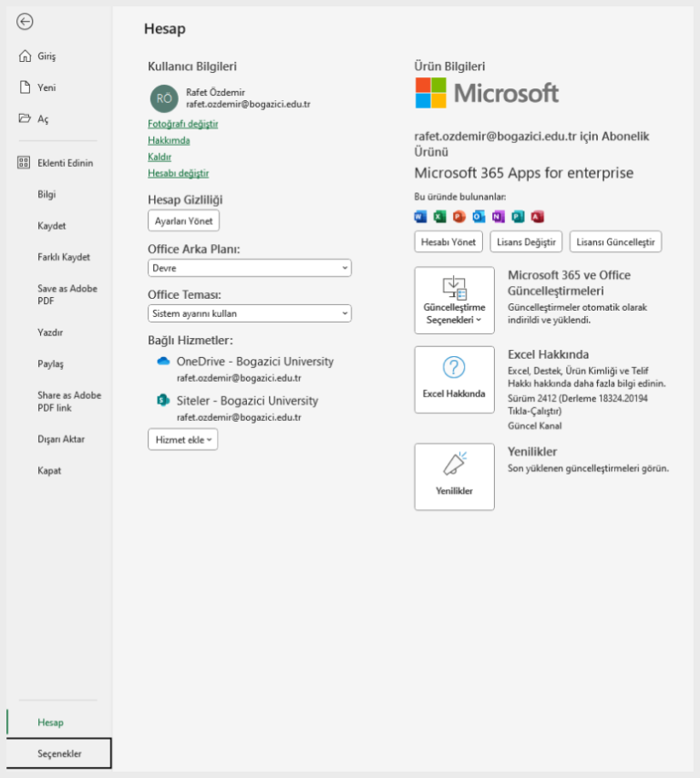The image size is (700, 778).
Task: Click the SharePoint Siteler icon
Action: (x=163, y=400)
